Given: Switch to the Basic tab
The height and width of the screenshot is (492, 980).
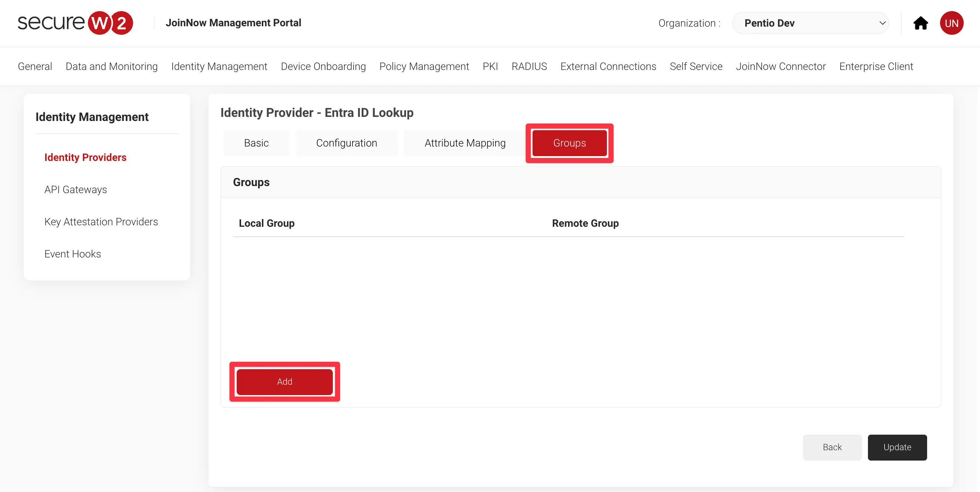Looking at the screenshot, I should pyautogui.click(x=256, y=143).
